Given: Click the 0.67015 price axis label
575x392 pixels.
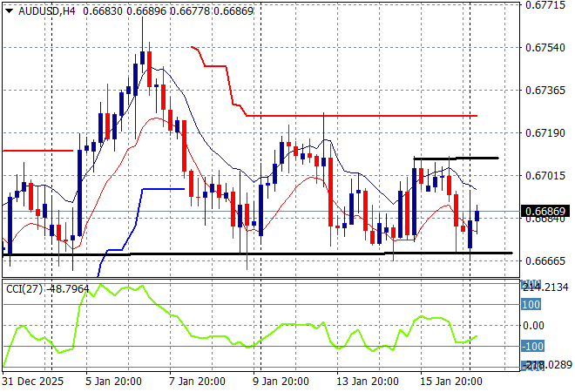Looking at the screenshot, I should point(545,176).
